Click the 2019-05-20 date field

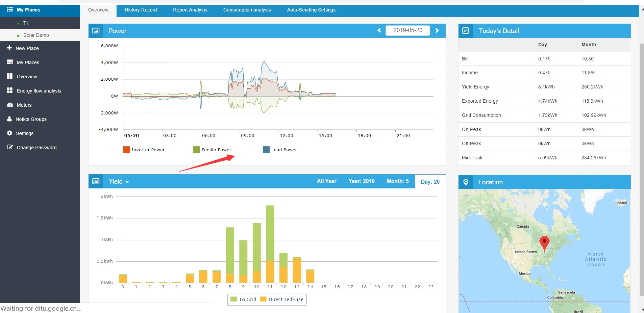pyautogui.click(x=407, y=30)
